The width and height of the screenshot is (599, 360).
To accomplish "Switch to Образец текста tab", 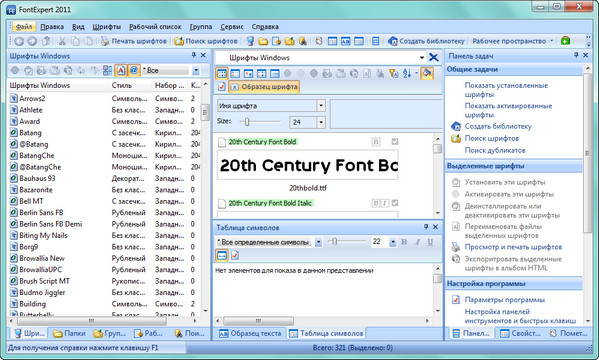I will point(250,333).
